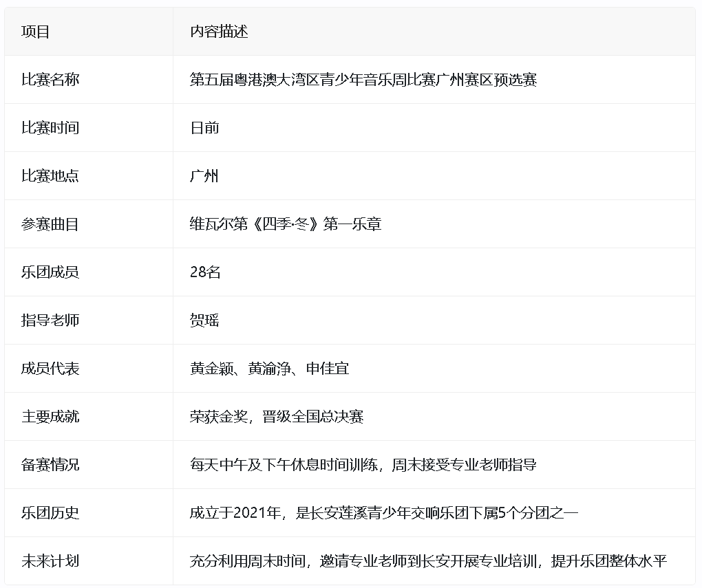Select the 乐团历史 row label

(x=50, y=513)
